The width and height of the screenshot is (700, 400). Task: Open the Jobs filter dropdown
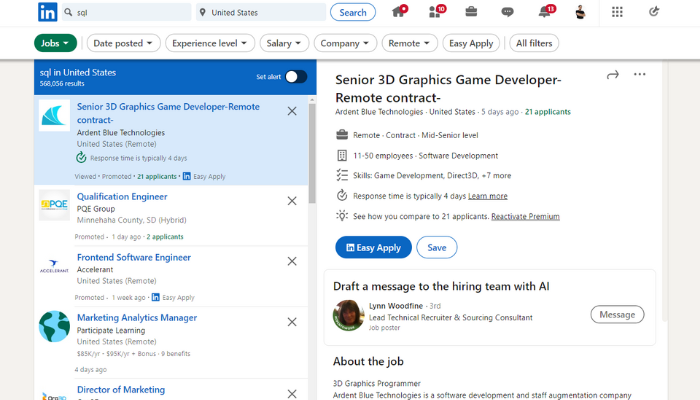pos(55,43)
